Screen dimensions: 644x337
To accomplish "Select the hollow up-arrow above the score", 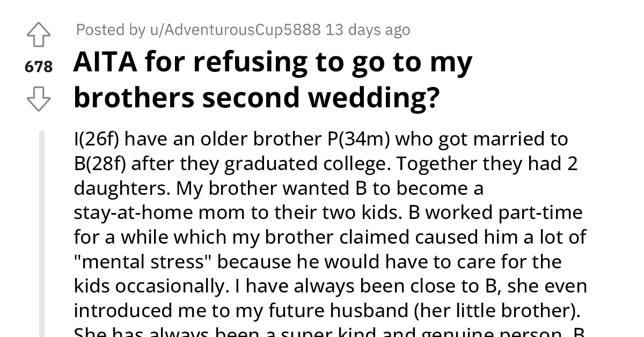I will pyautogui.click(x=38, y=33).
